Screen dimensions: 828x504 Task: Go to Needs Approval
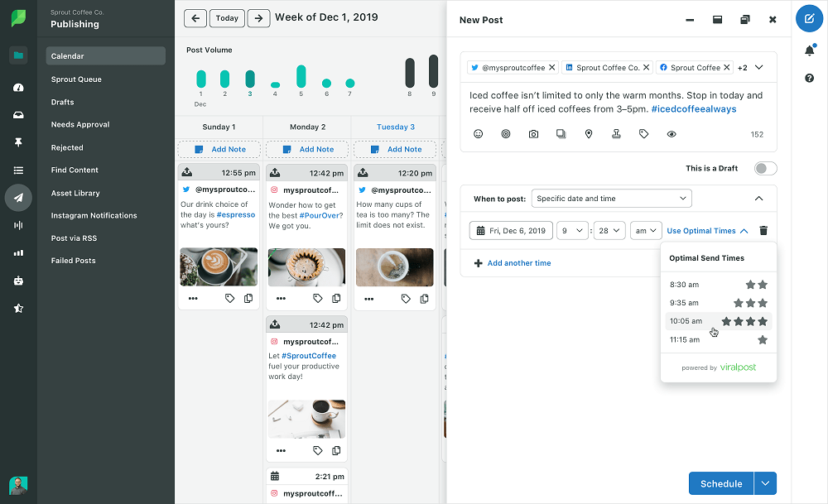click(x=80, y=124)
